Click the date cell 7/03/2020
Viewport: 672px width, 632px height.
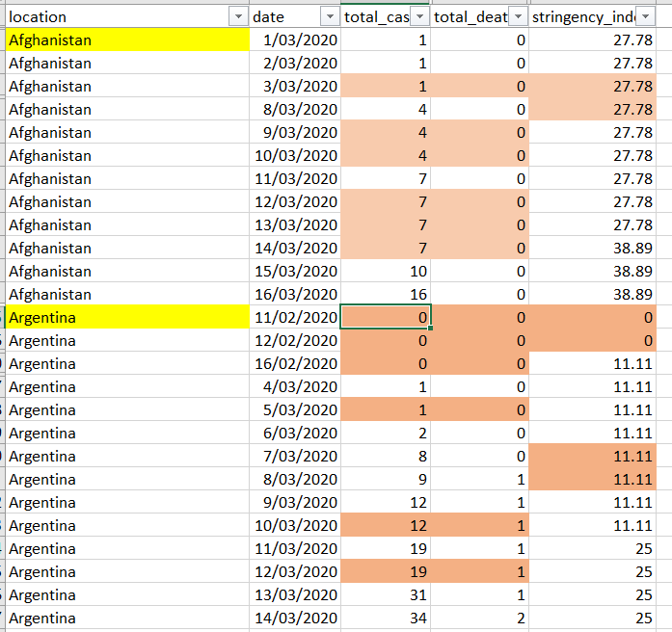[295, 456]
